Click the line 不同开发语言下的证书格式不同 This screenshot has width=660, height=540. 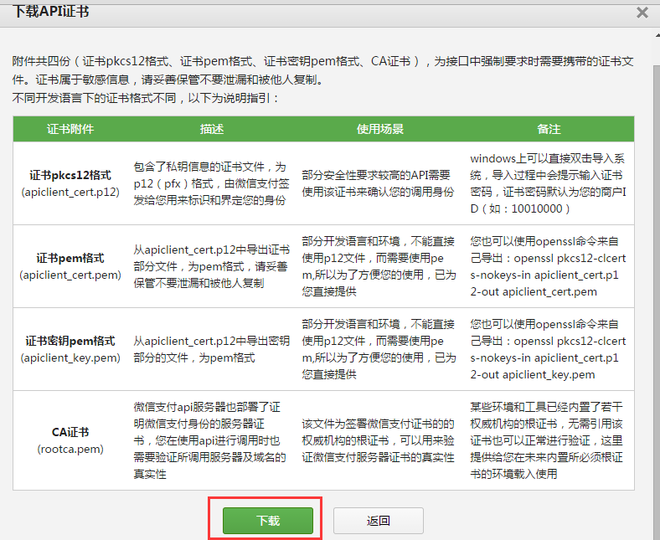click(146, 98)
